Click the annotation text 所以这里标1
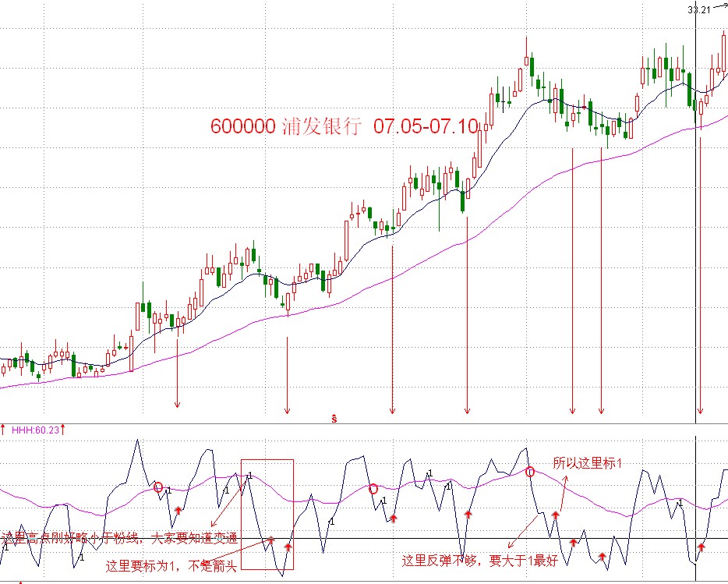 pyautogui.click(x=587, y=462)
